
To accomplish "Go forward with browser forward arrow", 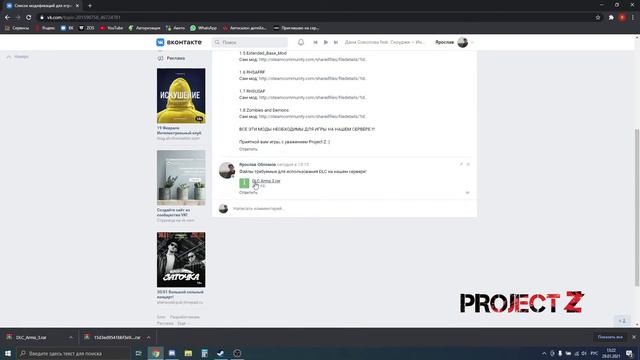I will 18,18.
